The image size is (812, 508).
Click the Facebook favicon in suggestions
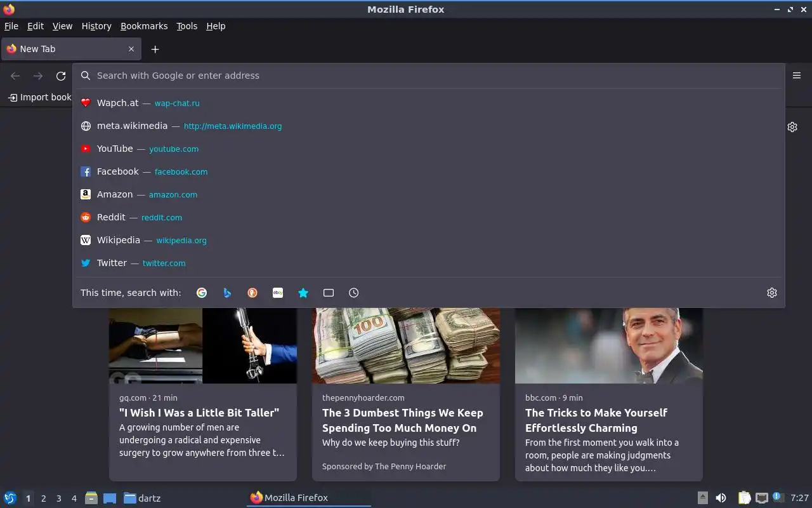86,171
